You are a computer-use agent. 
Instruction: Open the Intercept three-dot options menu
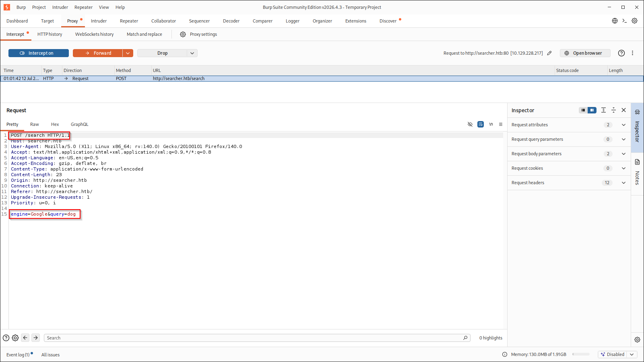point(633,53)
